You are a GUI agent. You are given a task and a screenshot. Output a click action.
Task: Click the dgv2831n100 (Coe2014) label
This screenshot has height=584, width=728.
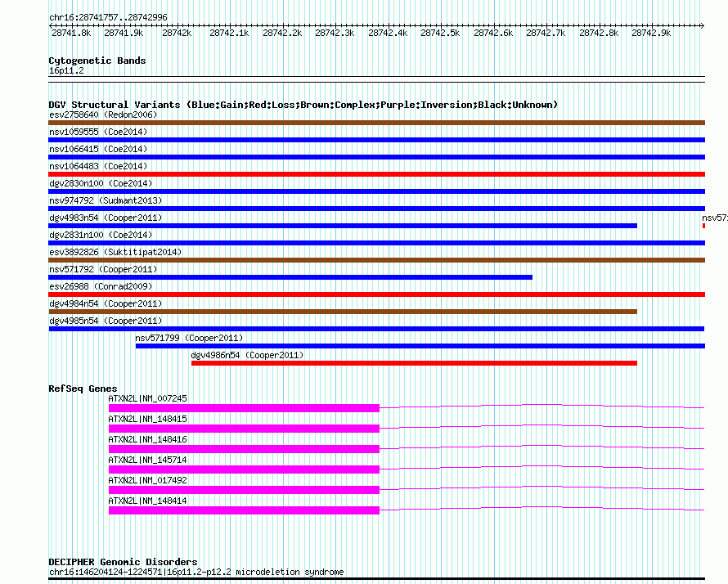101,235
